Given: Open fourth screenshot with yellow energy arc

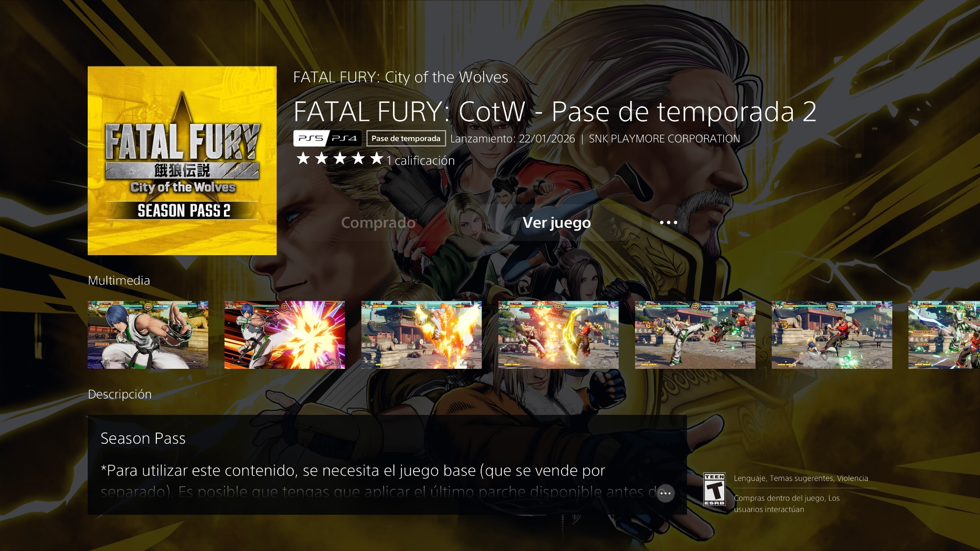Looking at the screenshot, I should 559,335.
